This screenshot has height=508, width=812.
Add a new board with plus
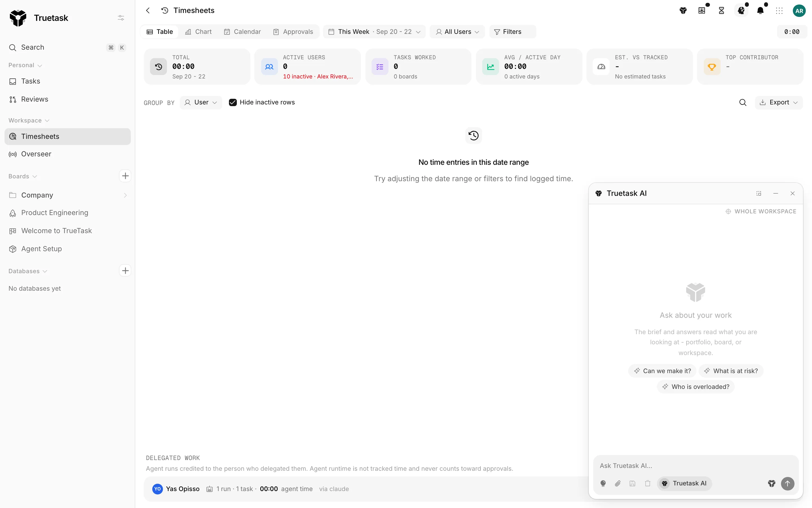pyautogui.click(x=125, y=176)
